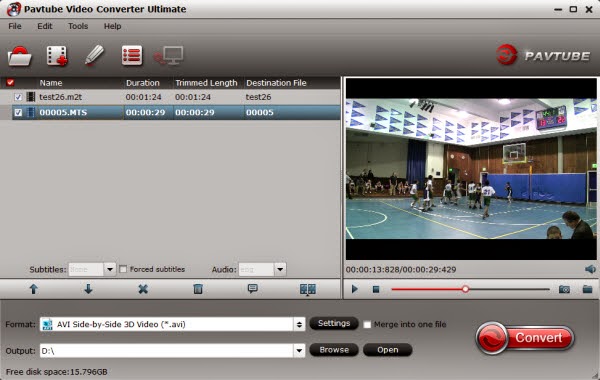Click the add video file icon
Image resolution: width=600 pixels, height=380 pixels.
tap(57, 56)
